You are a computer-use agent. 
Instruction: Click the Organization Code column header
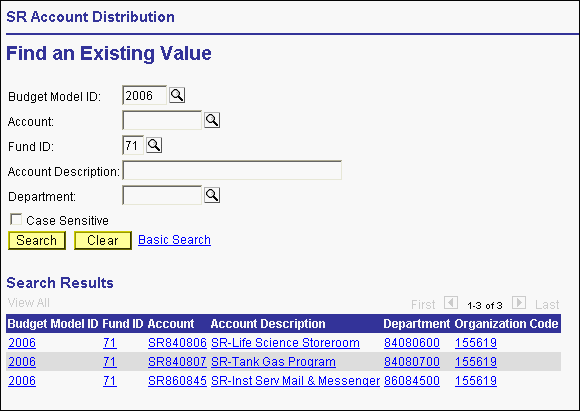[x=506, y=324]
